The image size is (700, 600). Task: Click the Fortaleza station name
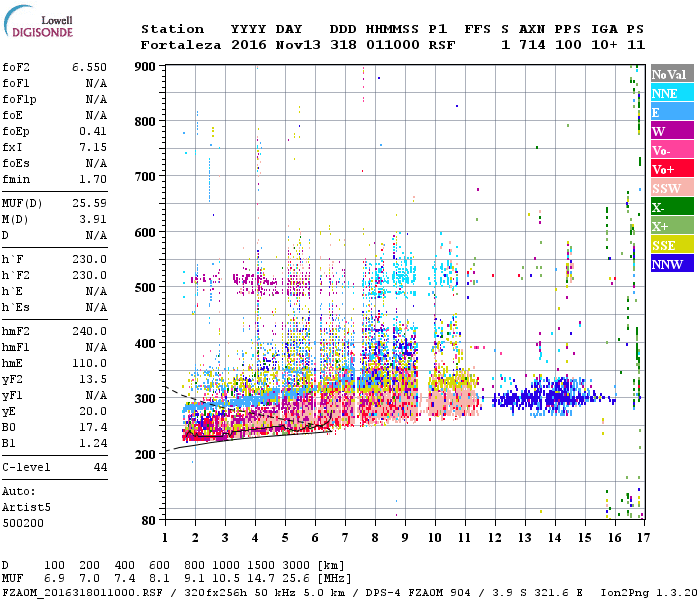coord(181,45)
